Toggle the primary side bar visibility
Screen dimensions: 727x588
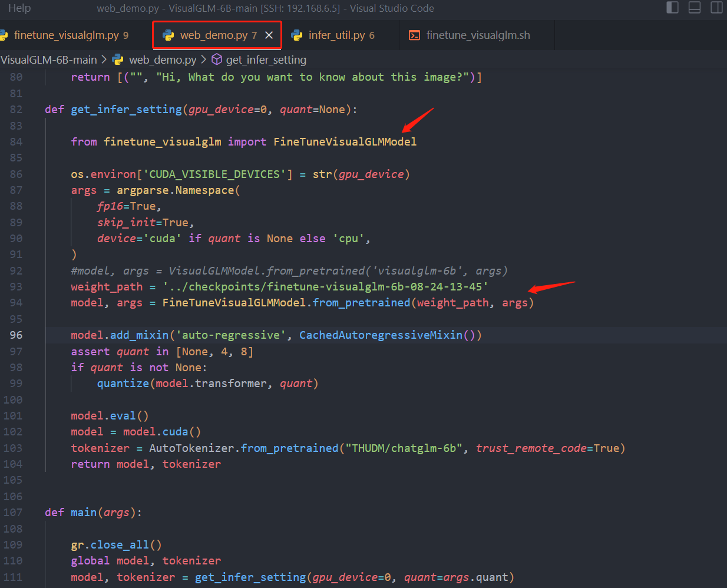[673, 8]
